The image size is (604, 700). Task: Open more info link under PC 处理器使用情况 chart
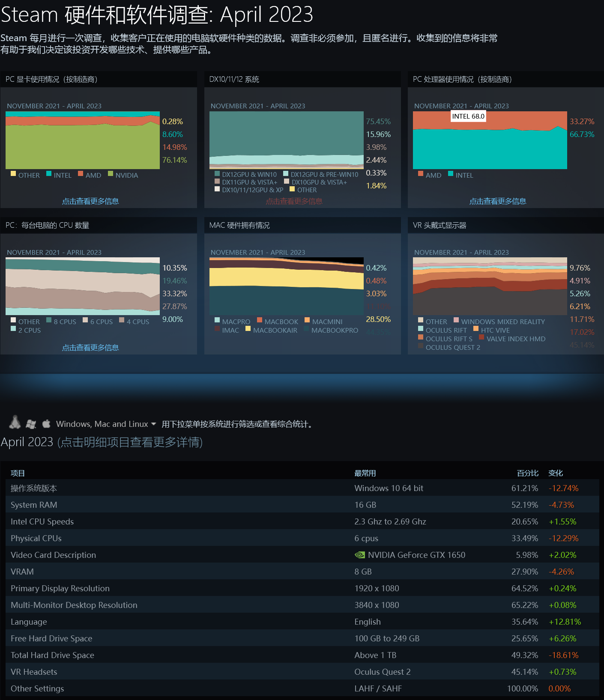point(498,201)
